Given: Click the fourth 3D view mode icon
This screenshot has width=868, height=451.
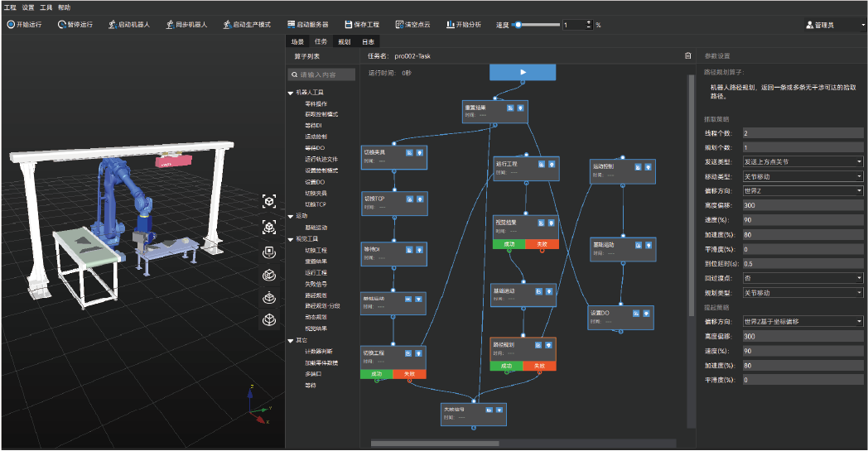Looking at the screenshot, I should (269, 275).
